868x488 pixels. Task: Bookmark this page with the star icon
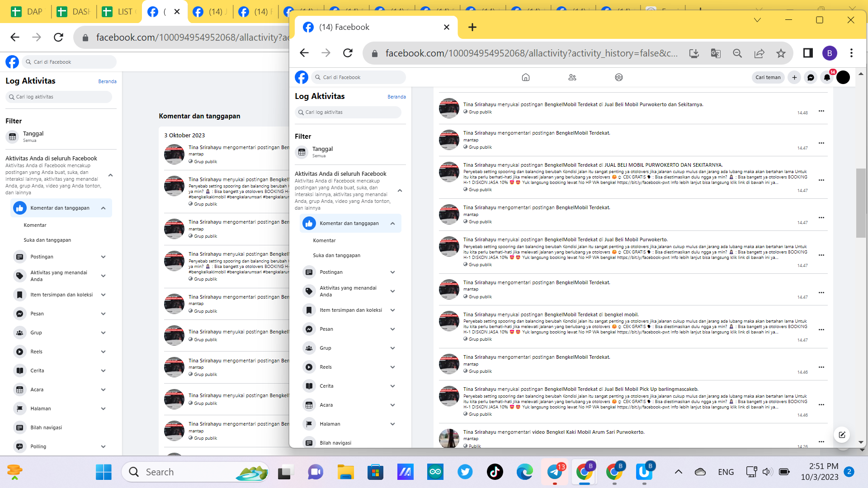point(781,53)
